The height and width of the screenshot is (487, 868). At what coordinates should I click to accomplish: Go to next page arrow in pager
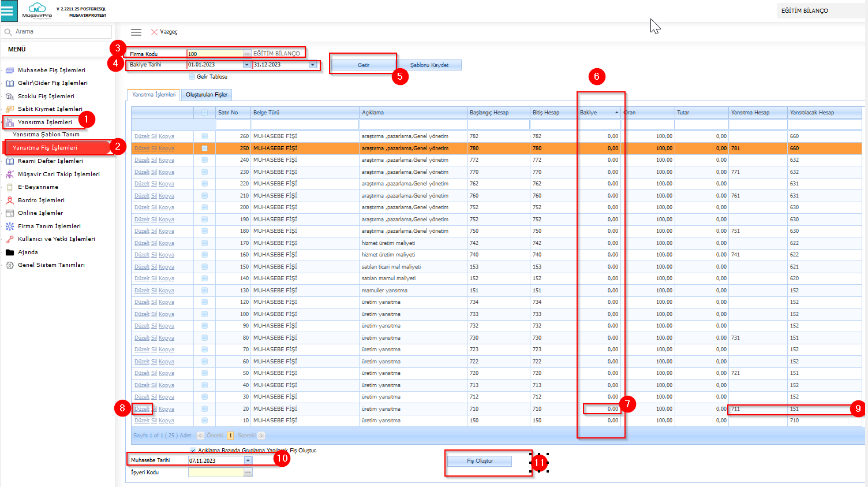(261, 436)
